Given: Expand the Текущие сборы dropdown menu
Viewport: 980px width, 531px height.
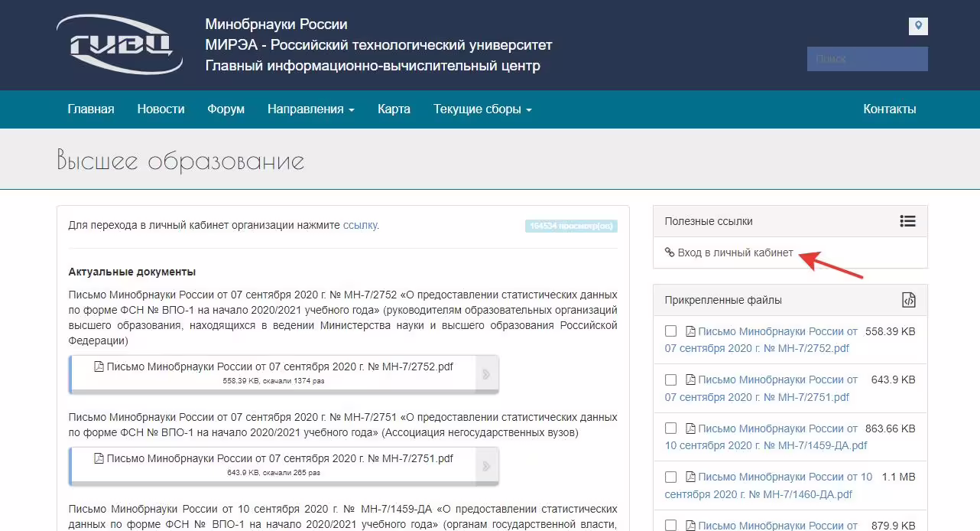Looking at the screenshot, I should 482,109.
